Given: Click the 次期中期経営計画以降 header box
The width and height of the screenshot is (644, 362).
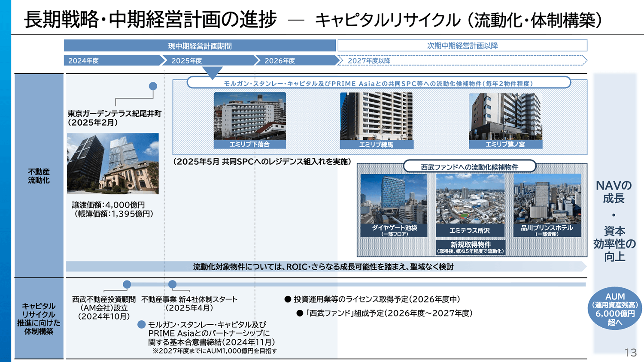Looking at the screenshot, I should coord(462,45).
